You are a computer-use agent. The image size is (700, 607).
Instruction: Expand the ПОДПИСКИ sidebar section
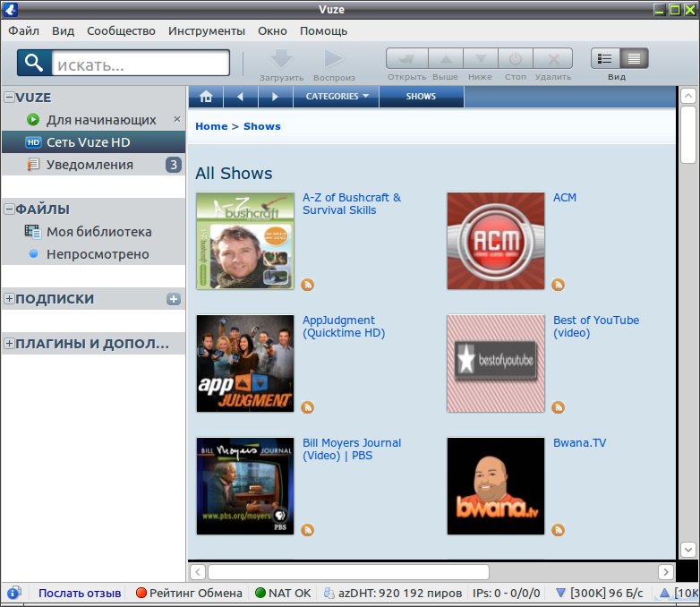(x=9, y=298)
